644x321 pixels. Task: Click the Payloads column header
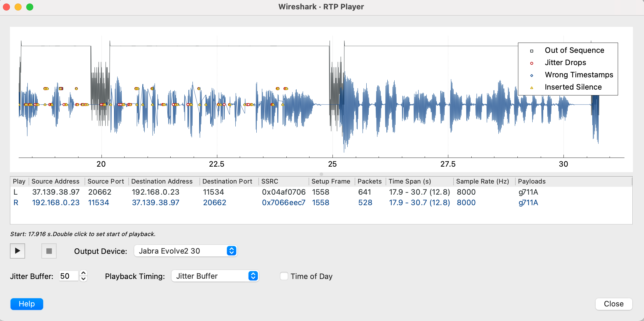coord(531,182)
